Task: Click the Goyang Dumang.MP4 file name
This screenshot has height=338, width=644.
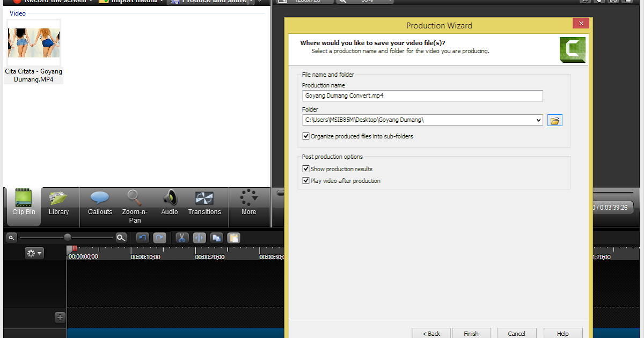Action: (34, 75)
